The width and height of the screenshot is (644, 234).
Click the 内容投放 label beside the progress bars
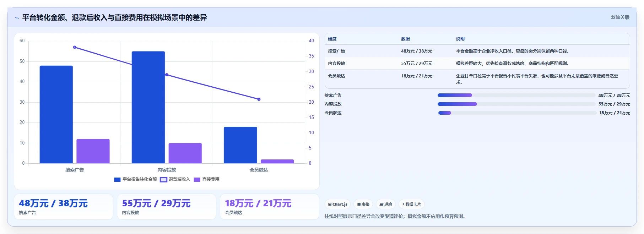point(333,104)
